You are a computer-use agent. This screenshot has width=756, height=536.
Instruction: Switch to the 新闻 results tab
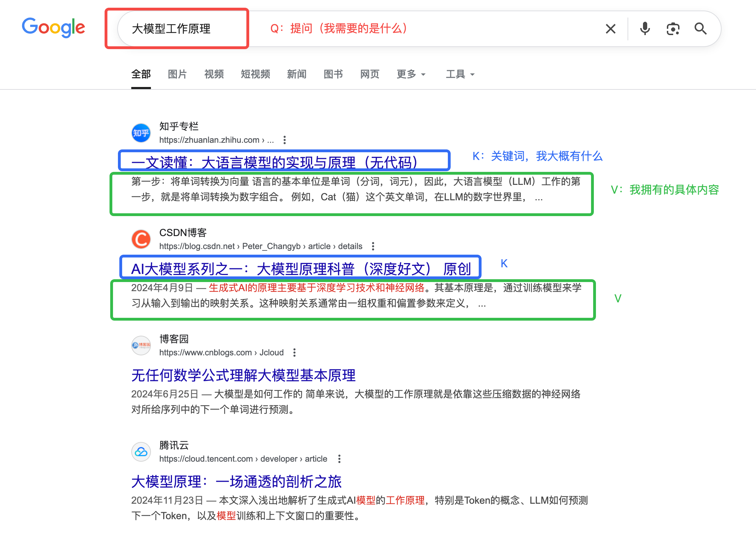[x=297, y=74]
